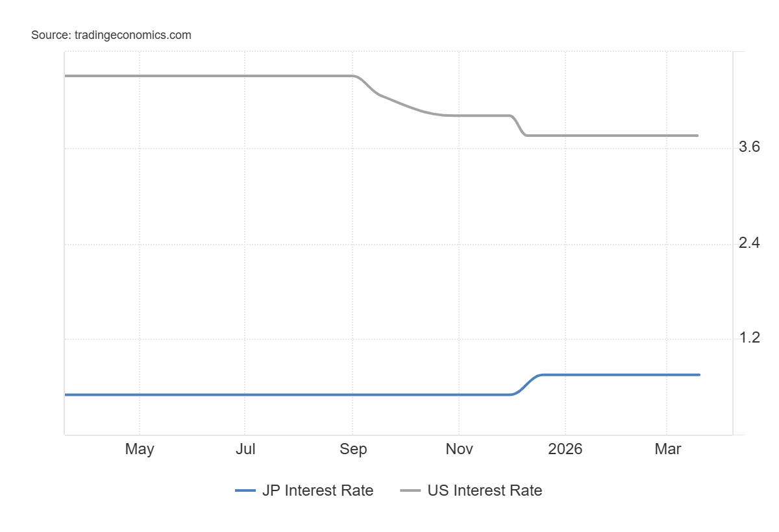This screenshot has height=532, width=779.
Task: Click the right end of the blue JP line
Action: (x=699, y=375)
